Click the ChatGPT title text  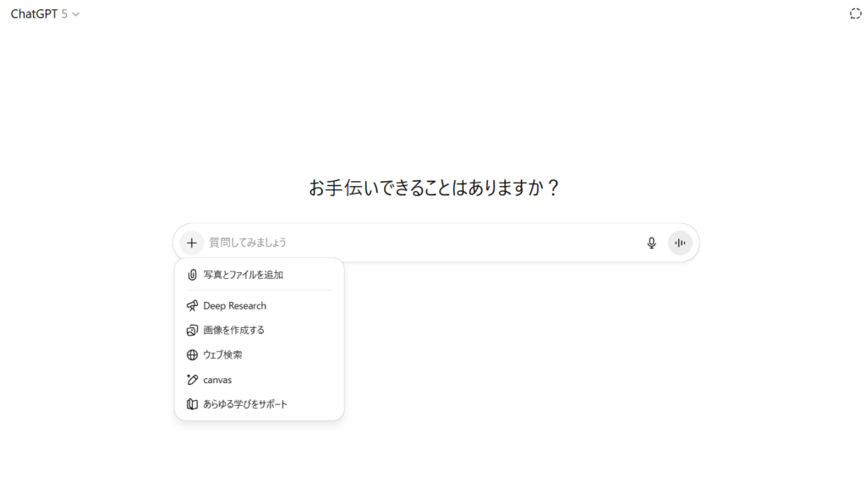[x=34, y=14]
